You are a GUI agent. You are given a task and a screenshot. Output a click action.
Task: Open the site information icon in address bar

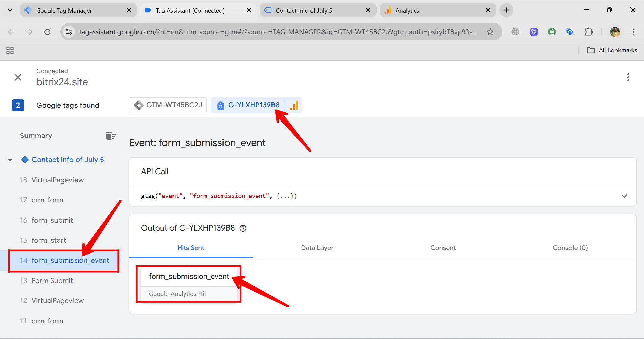pos(69,32)
